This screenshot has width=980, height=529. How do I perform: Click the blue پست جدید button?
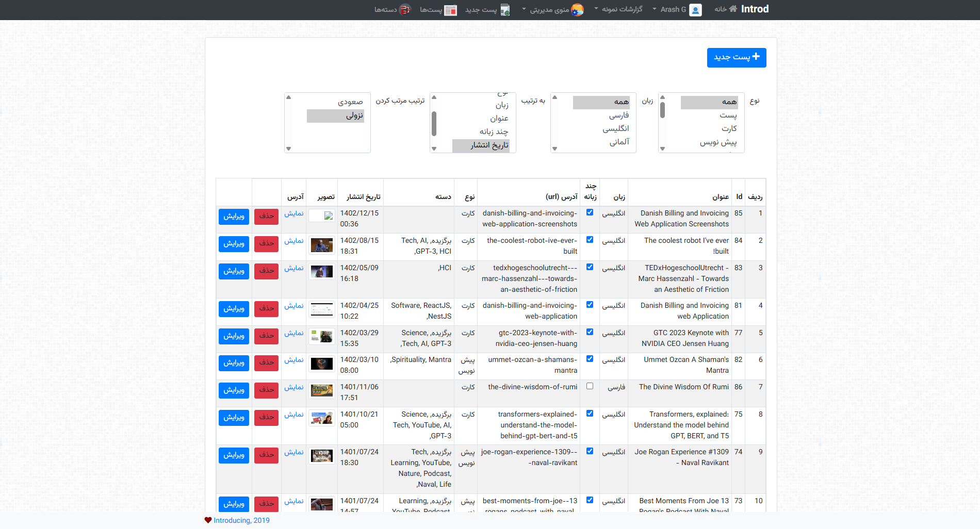737,57
